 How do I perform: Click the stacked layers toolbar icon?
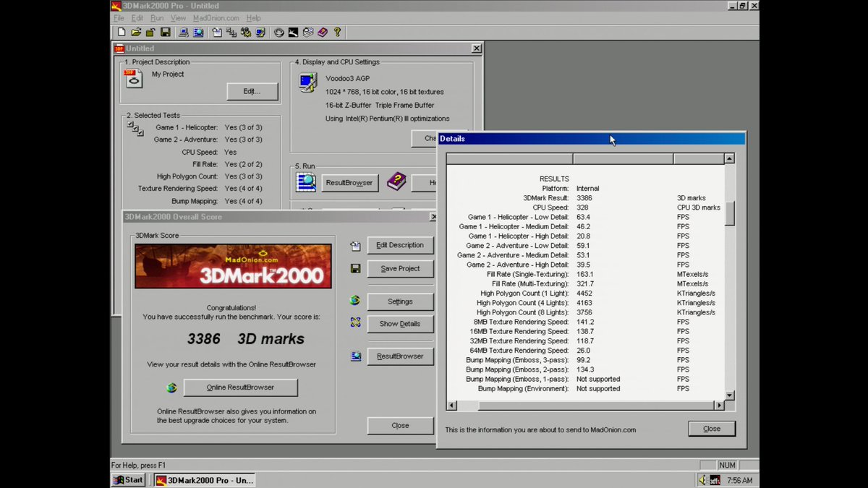point(308,33)
